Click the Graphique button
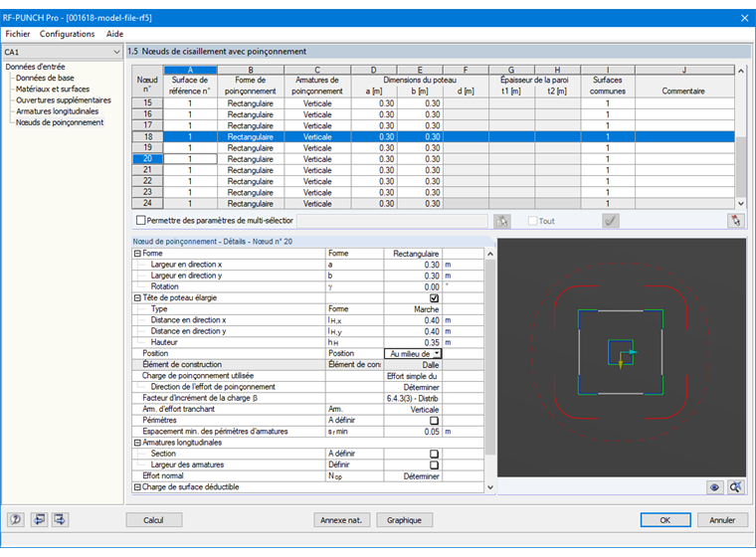Viewport: 756px width, 557px height. point(404,520)
